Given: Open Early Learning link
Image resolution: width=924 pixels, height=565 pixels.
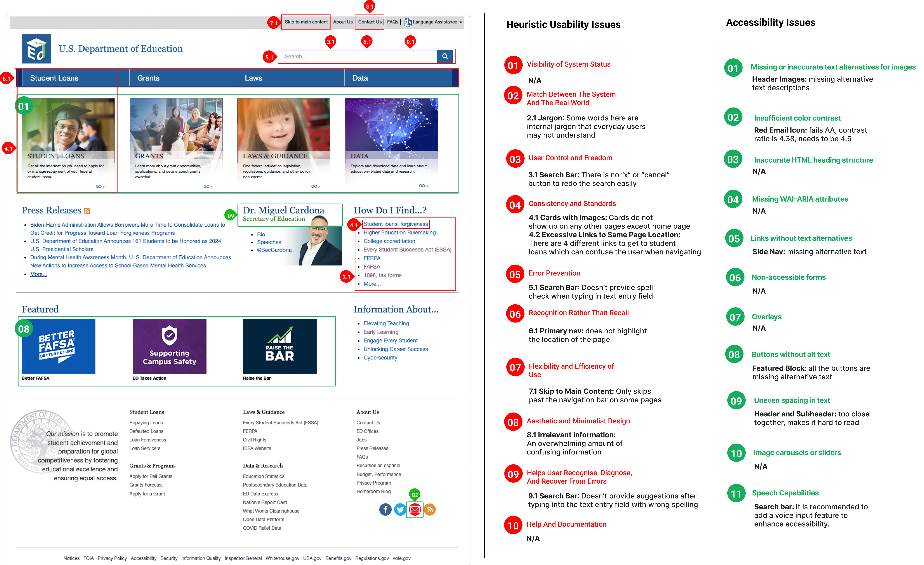Looking at the screenshot, I should coord(381,332).
